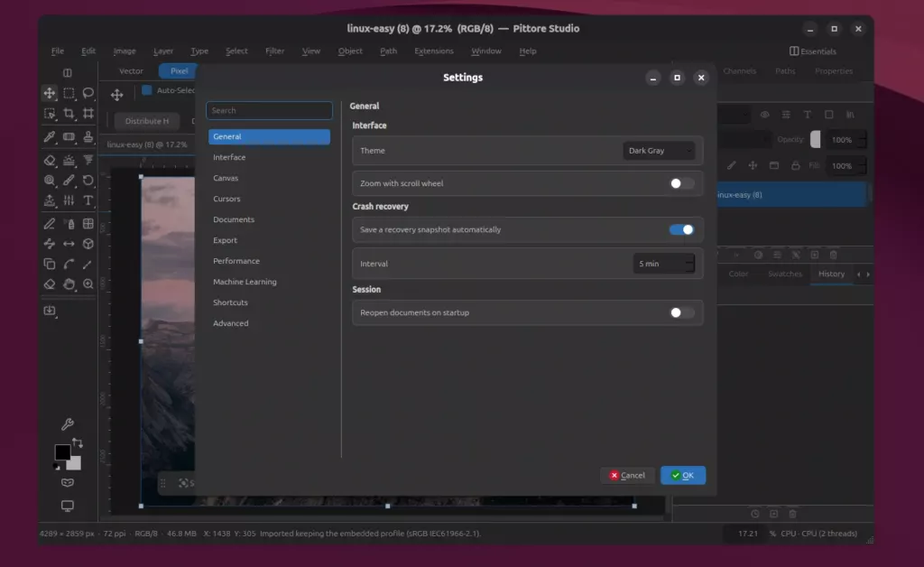Select the Move tool in the toolbox
The width and height of the screenshot is (924, 567).
click(50, 93)
